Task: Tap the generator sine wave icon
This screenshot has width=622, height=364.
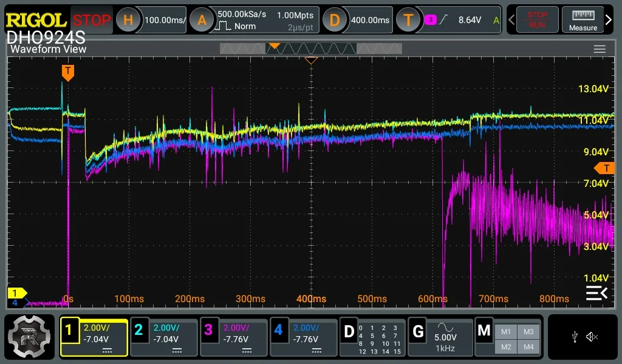Action: 445,327
